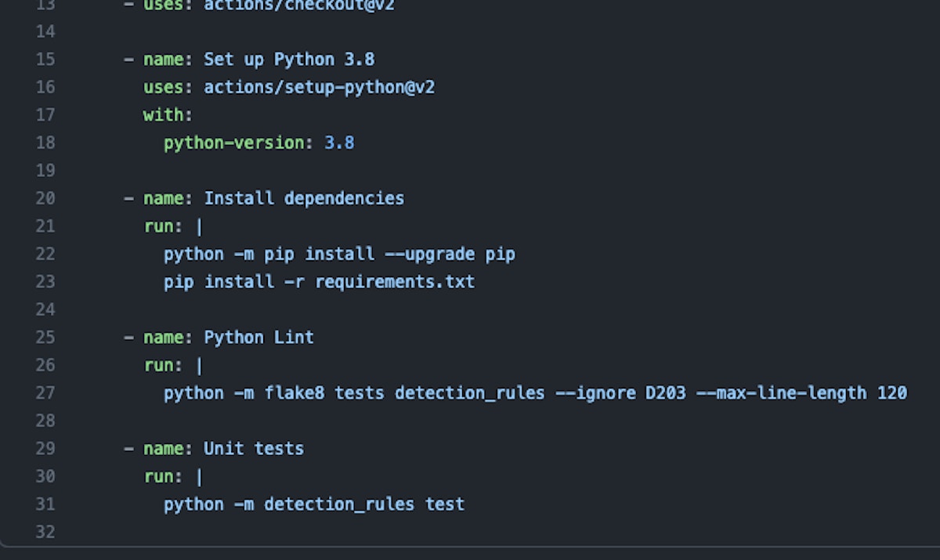Select line number 31 in the gutter
The width and height of the screenshot is (940, 560).
point(45,504)
